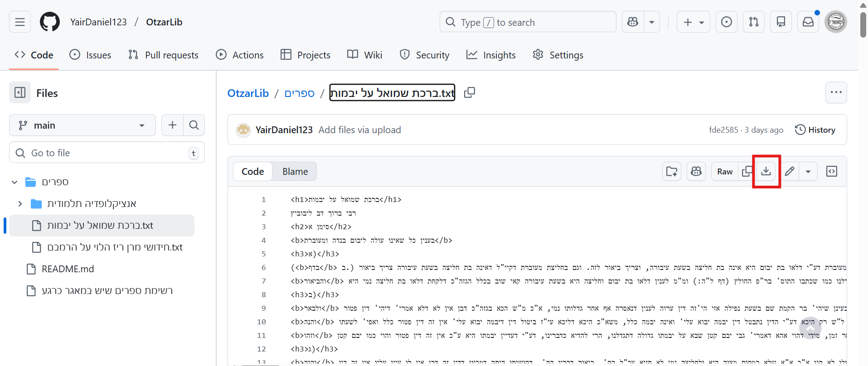The image size is (868, 366).
Task: Expand the אנציקלופדיה תלמודית folder
Action: [20, 203]
